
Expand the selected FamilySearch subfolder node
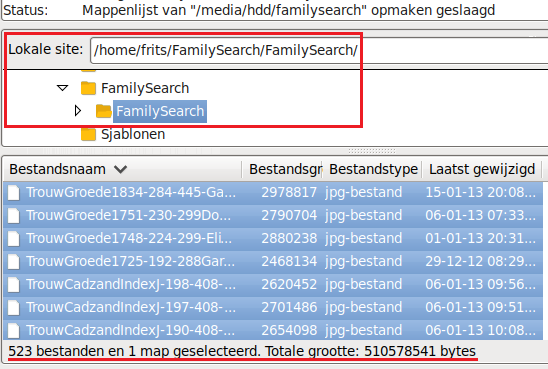coord(78,111)
